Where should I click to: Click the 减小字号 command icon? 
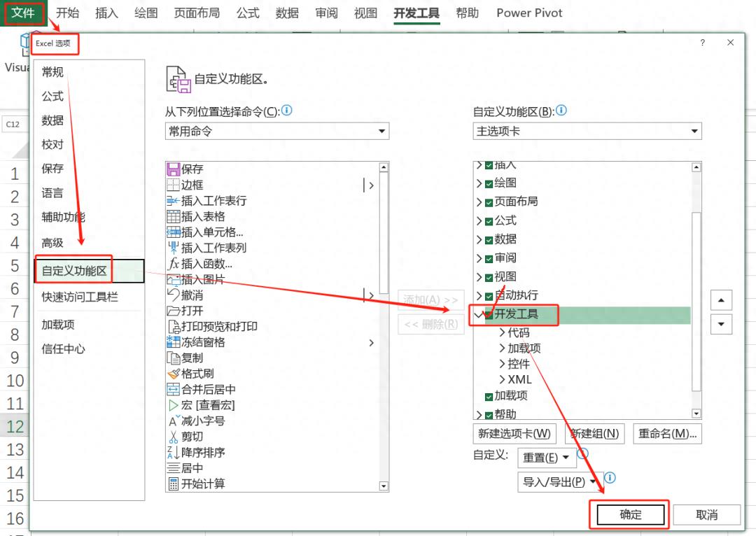(173, 421)
